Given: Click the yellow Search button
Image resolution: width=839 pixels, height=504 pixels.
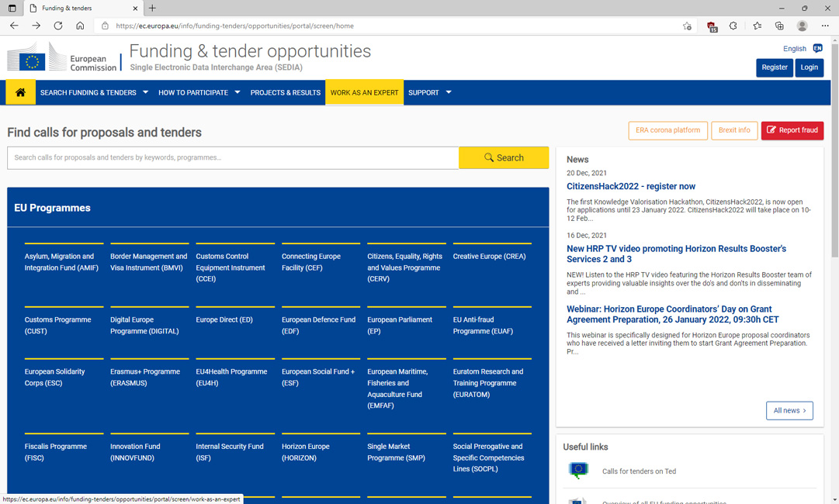Looking at the screenshot, I should point(504,157).
